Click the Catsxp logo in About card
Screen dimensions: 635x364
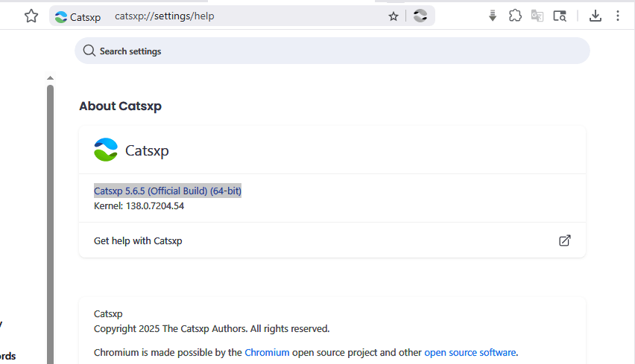coord(106,150)
